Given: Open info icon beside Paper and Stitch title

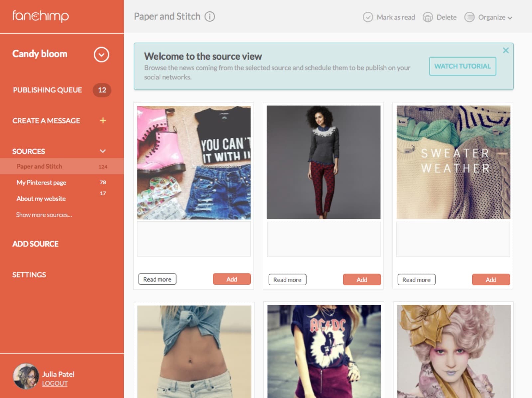Looking at the screenshot, I should click(209, 17).
